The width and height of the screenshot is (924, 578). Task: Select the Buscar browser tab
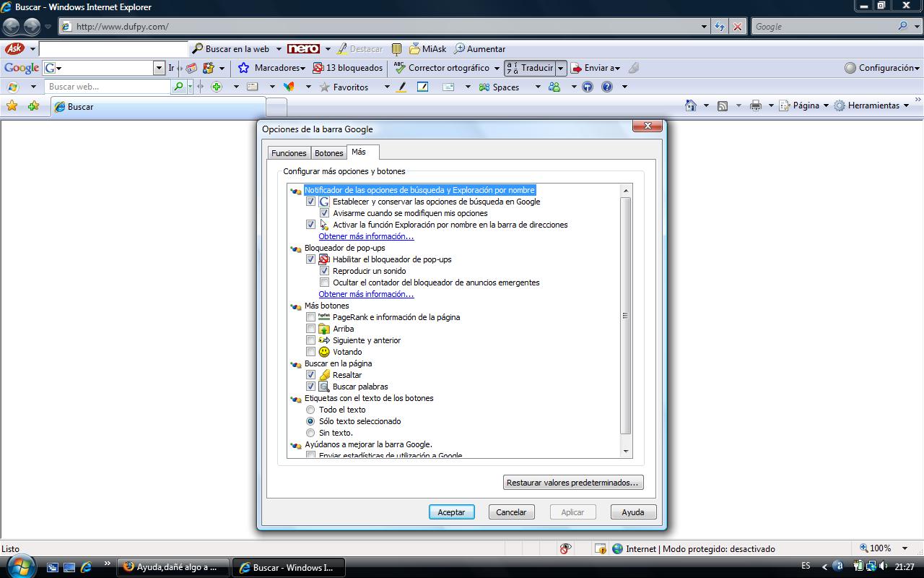click(x=158, y=106)
